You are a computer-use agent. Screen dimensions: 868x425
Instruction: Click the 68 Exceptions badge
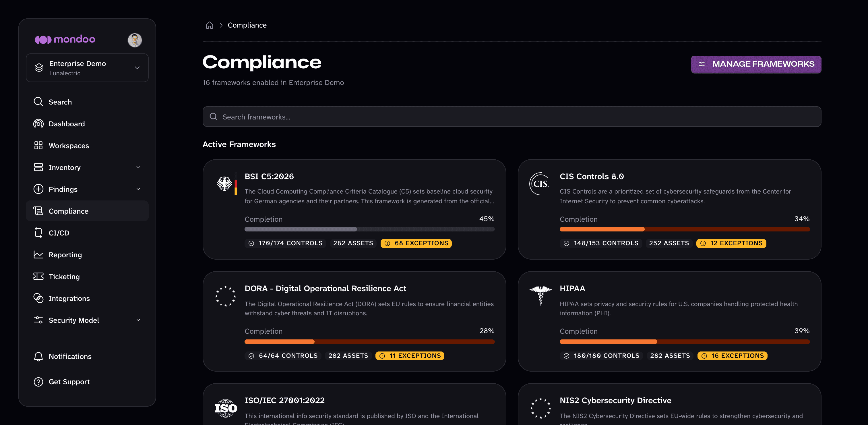point(416,243)
